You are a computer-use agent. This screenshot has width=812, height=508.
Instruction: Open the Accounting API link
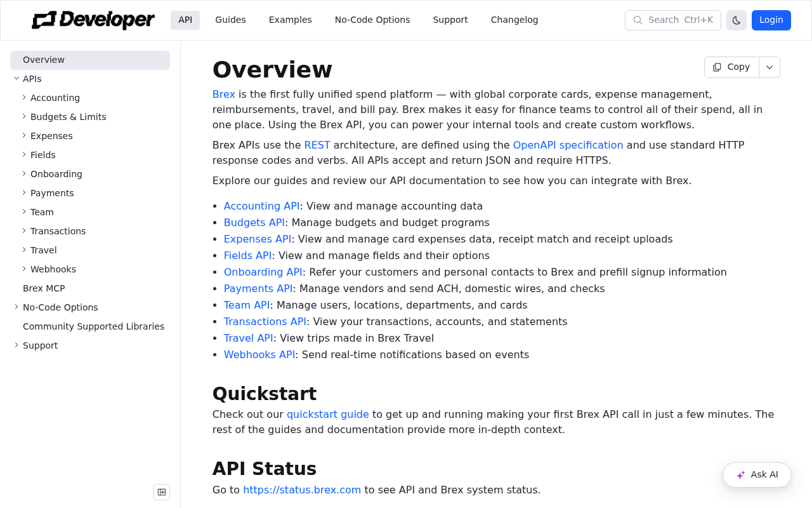point(261,206)
